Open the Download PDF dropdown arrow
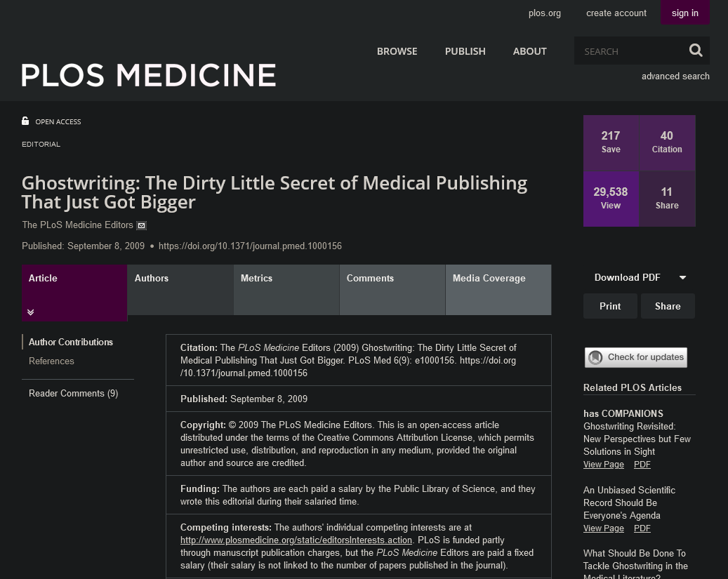Screen dimensions: 728x579 point(682,278)
